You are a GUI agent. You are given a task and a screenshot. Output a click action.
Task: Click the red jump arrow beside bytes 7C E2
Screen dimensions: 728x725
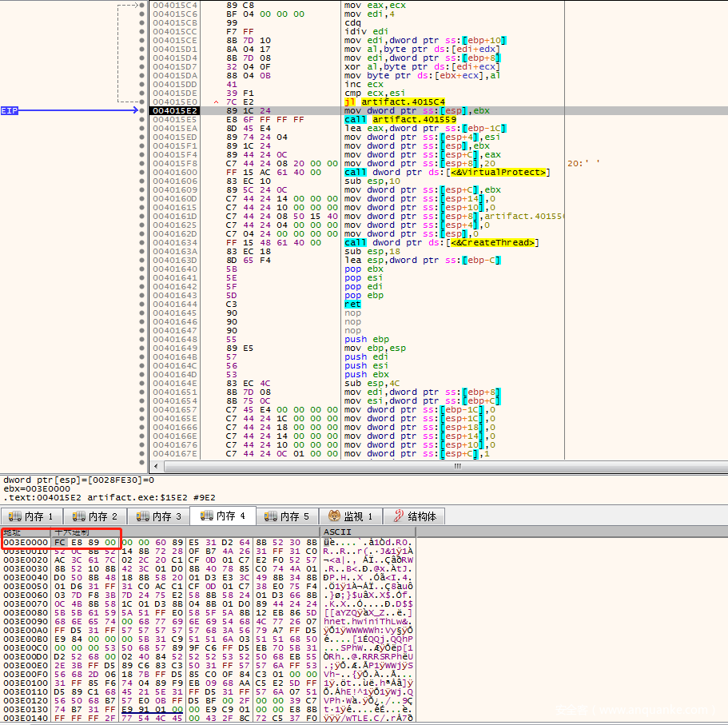217,102
